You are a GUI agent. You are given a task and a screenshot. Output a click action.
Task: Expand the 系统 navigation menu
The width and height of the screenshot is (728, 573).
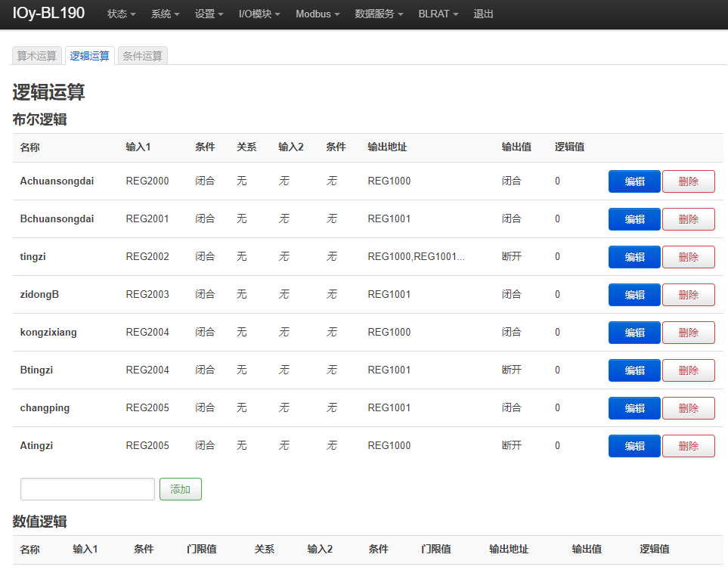(165, 14)
